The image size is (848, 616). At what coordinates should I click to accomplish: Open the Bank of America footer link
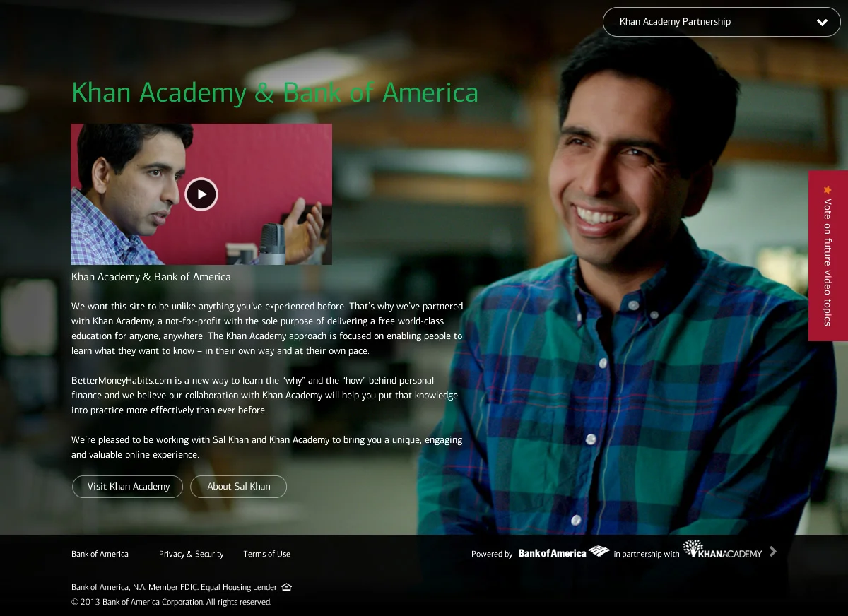pos(100,554)
